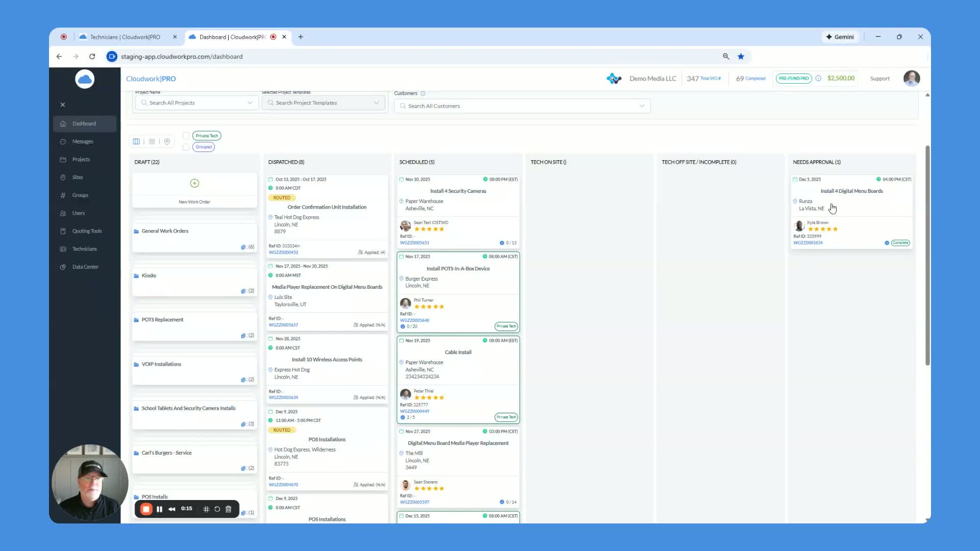Open Projects from the sidebar
This screenshot has height=551, width=980.
[x=81, y=159]
